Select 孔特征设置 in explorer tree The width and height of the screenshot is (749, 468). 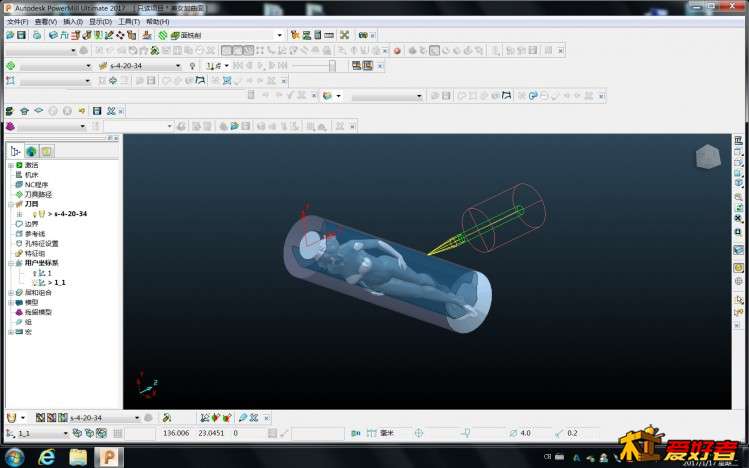42,244
